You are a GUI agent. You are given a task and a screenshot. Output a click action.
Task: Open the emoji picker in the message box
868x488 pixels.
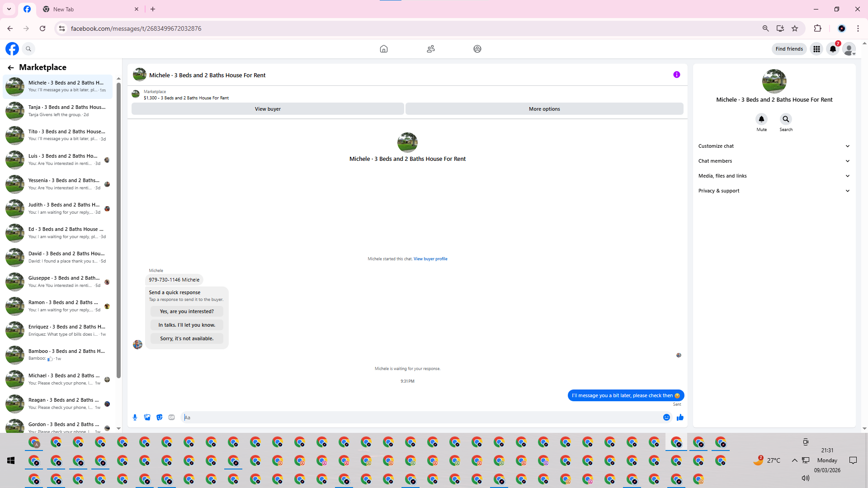coord(666,418)
